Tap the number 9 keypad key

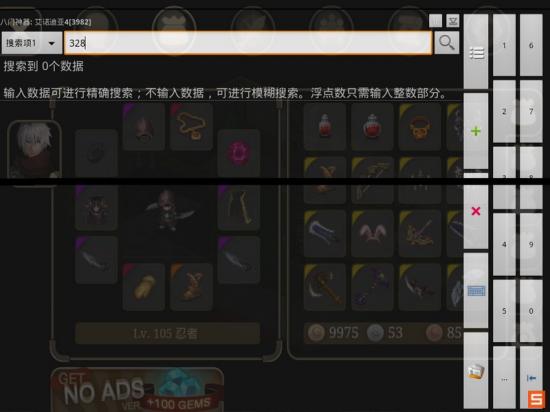tap(531, 244)
